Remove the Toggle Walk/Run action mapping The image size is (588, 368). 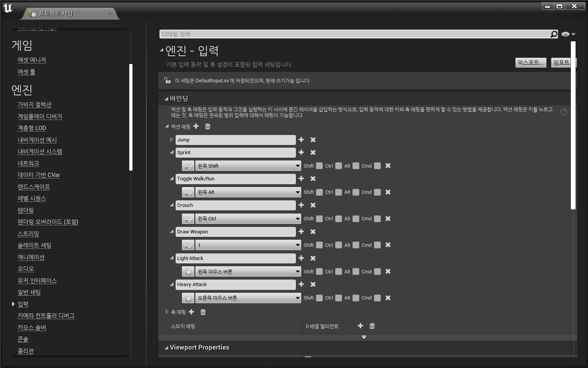point(313,179)
